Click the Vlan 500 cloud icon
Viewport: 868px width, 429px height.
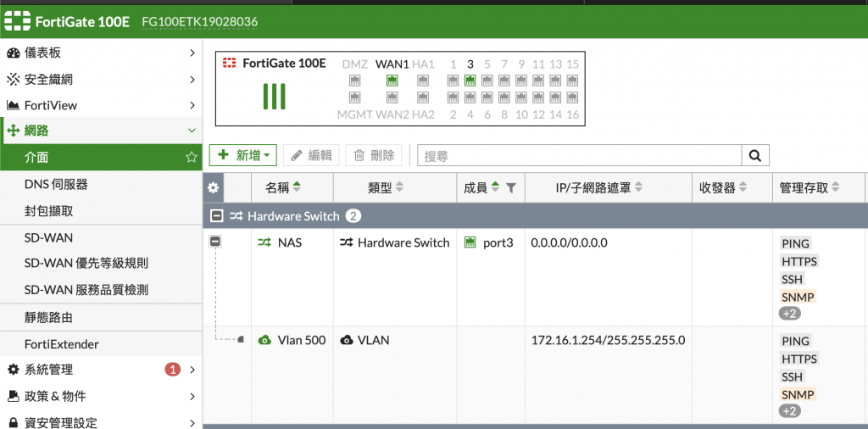pyautogui.click(x=264, y=340)
